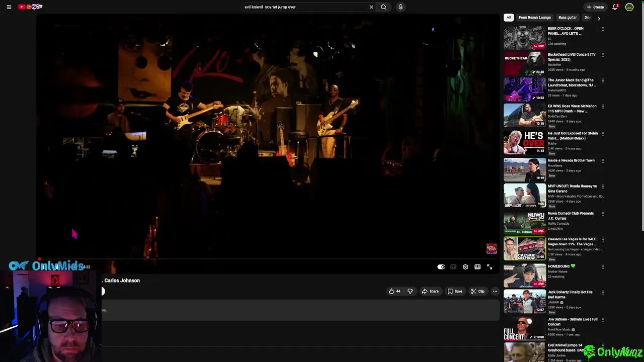The width and height of the screenshot is (644, 362).
Task: Toggle subtitles/closed captions
Action: 453,267
